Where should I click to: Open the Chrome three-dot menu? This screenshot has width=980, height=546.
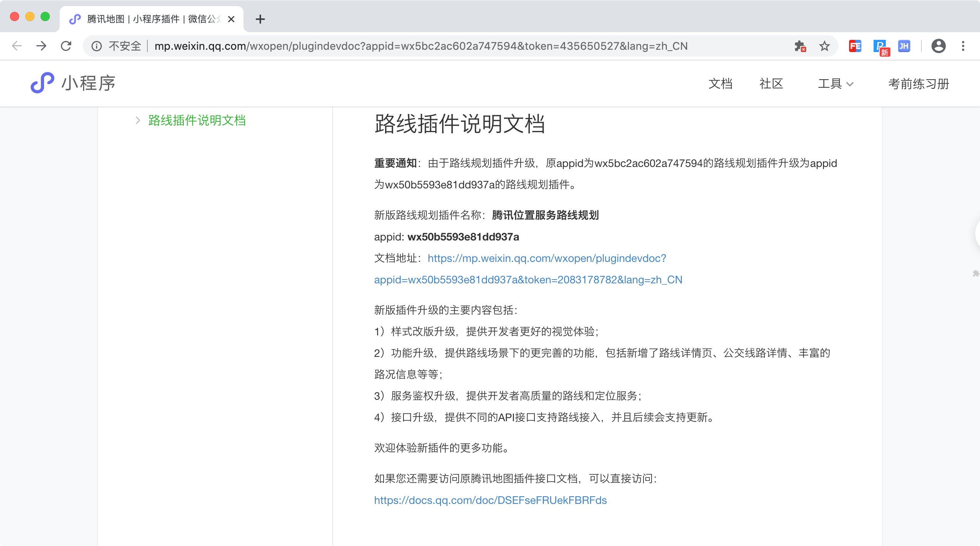pos(963,46)
